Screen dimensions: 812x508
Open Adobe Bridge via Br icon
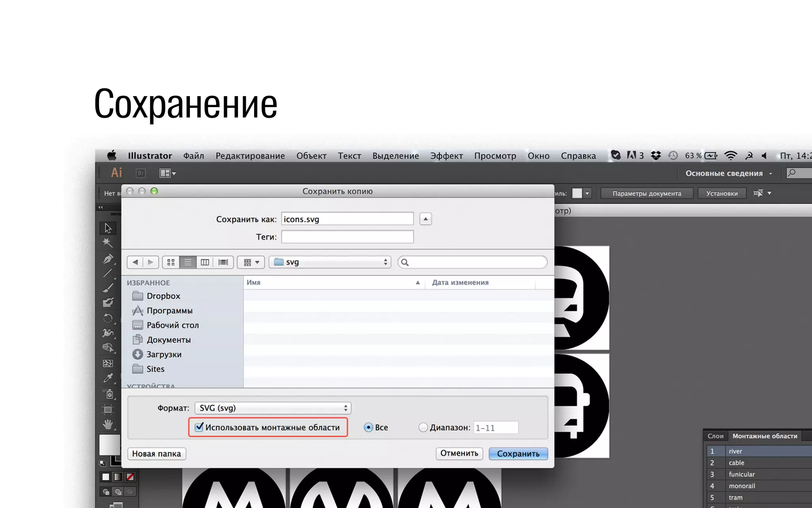coord(141,173)
